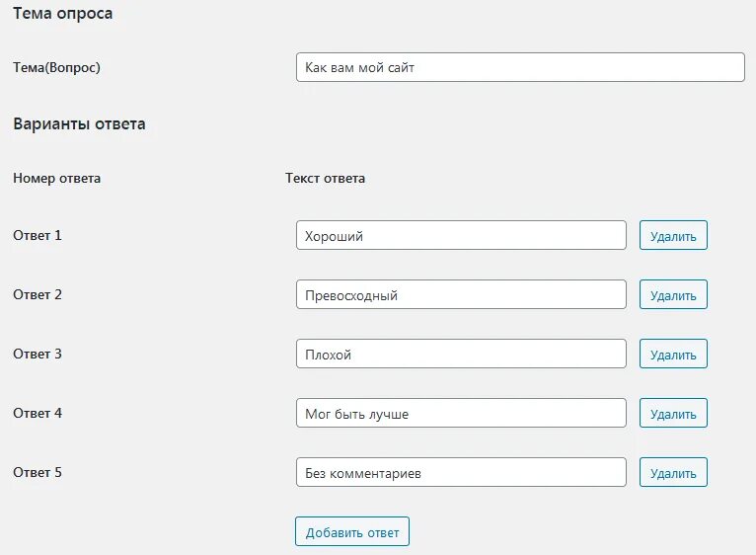Screen dimensions: 756x555
Task: Remove the Плохой answer via Удалить
Action: 673,355
